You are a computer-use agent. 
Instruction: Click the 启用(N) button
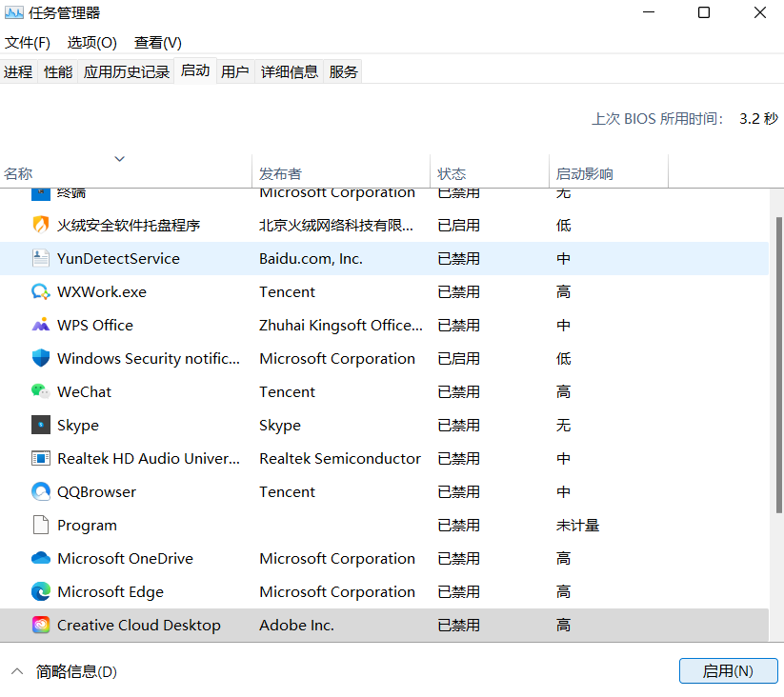coord(728,671)
